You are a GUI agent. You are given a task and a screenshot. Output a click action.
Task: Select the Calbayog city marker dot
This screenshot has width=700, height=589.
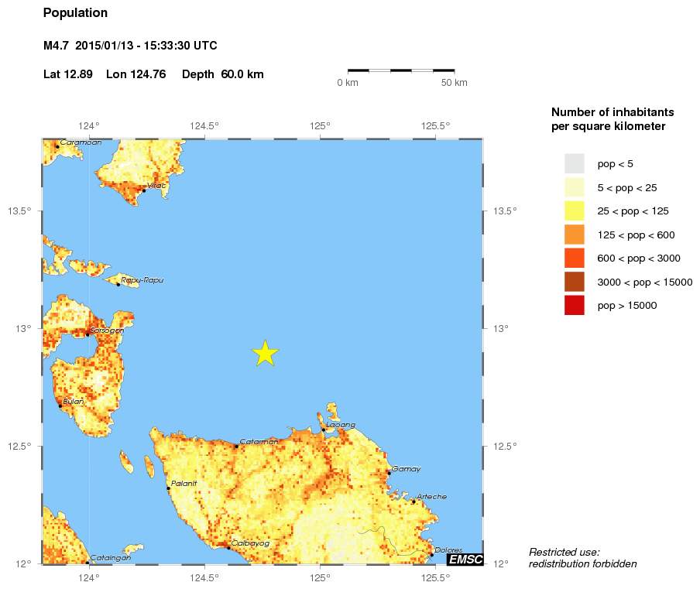[228, 547]
